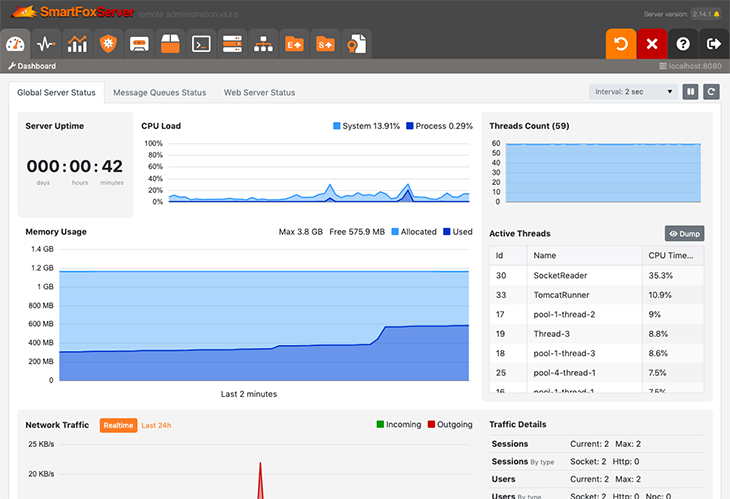Sort threads by CPU Time column header
730x499 pixels.
673,256
